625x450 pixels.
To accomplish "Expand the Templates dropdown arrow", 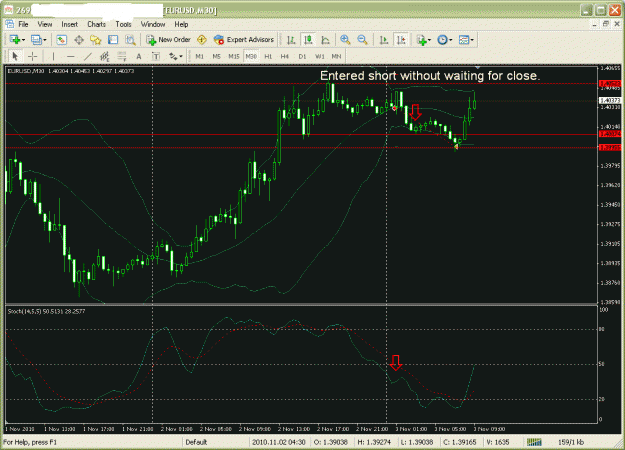I will click(472, 40).
